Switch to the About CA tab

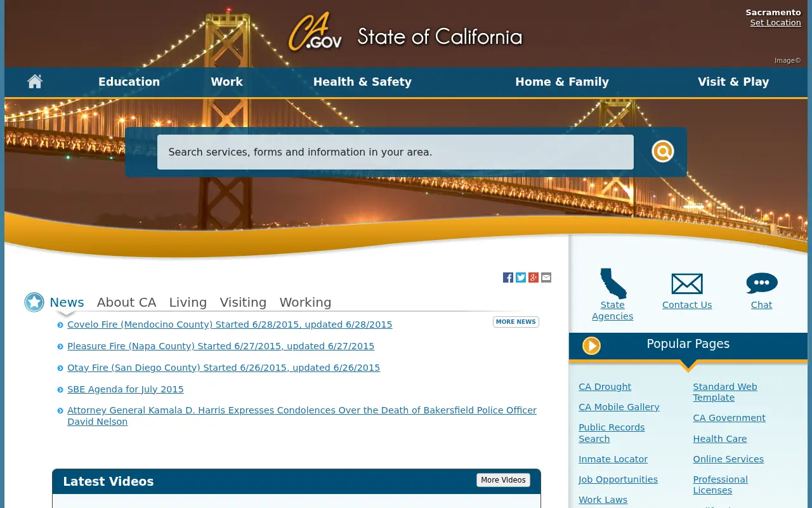pos(126,302)
